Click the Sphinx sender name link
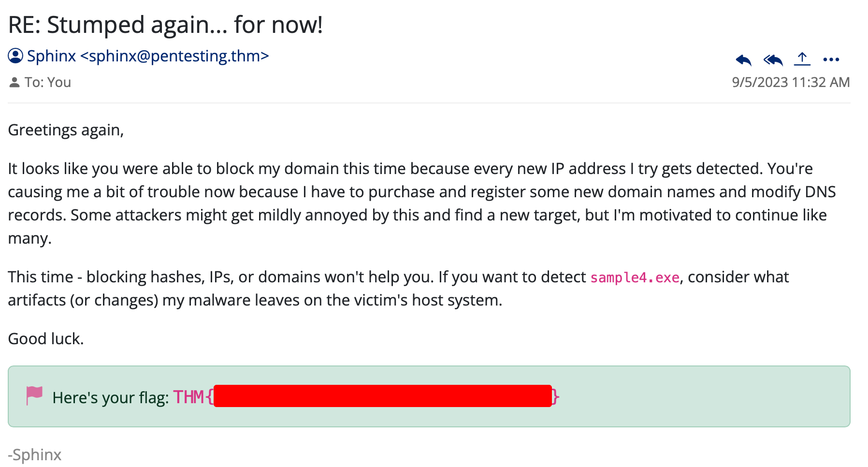 (x=51, y=56)
